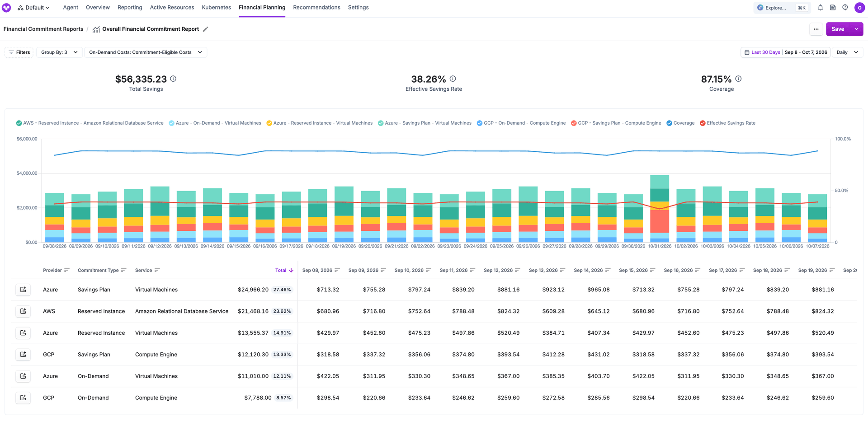Click the 23.62% percentage badge

[x=282, y=311]
